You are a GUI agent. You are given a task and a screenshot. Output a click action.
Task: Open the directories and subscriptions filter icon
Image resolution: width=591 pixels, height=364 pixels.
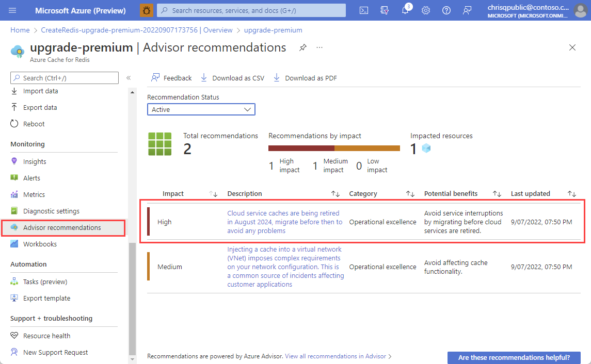(385, 10)
